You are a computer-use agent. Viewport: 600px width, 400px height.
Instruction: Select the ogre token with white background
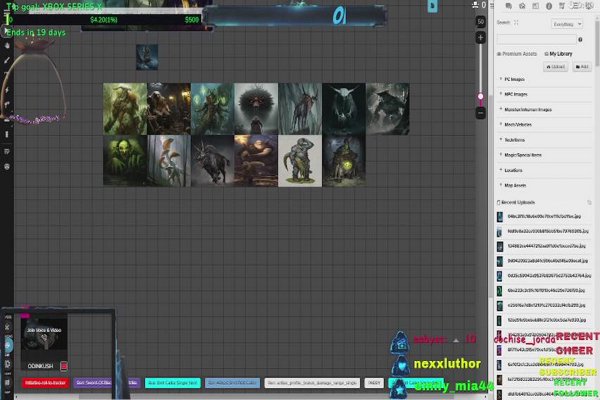pos(300,161)
